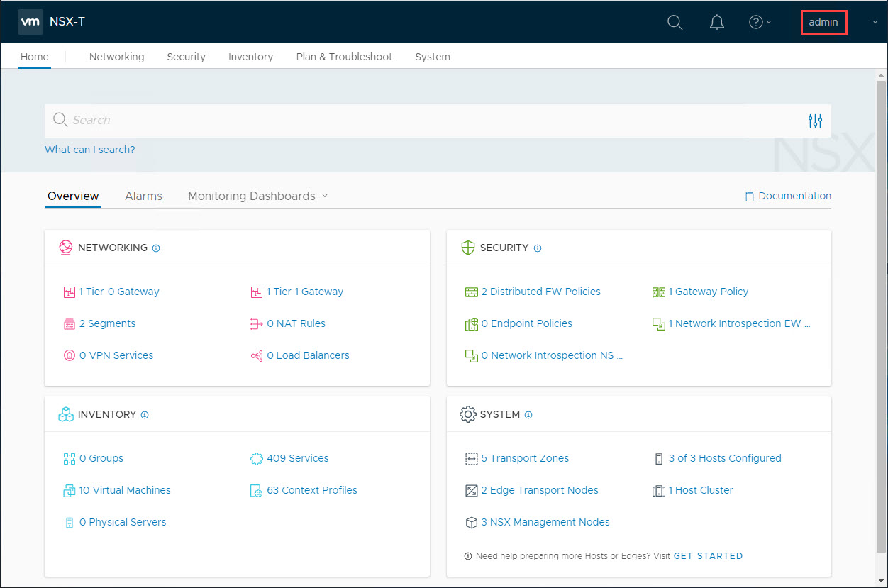
Task: Click the Groups icon
Action: click(69, 459)
